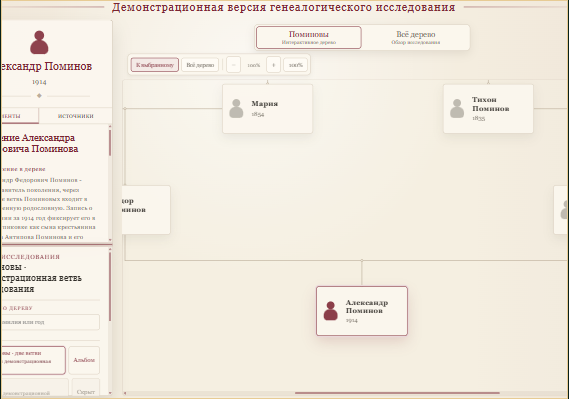Click the research panel vertical scrollbar
Image resolution: width=569 pixels, height=399 pixels.
click(x=110, y=287)
